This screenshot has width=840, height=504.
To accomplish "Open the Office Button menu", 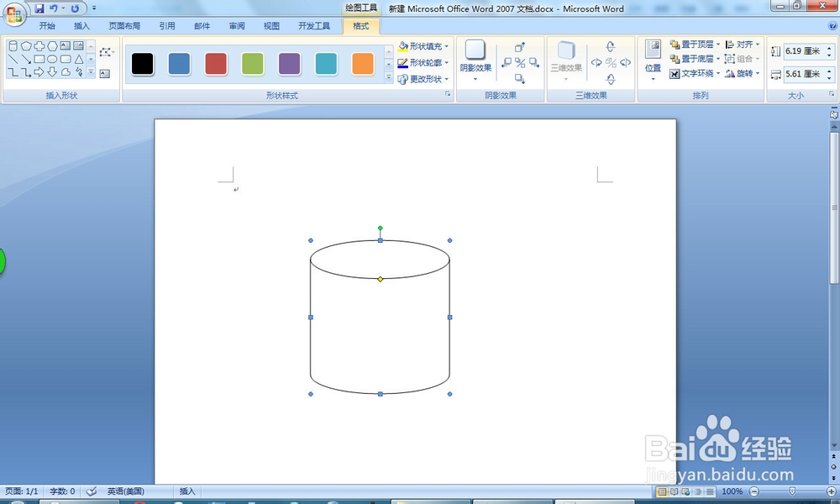I will [14, 14].
